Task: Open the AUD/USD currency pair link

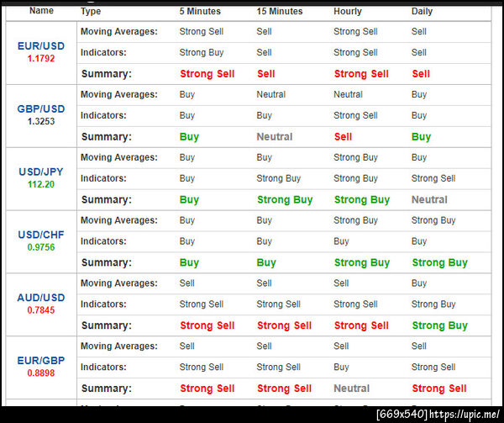Action: pos(41,298)
